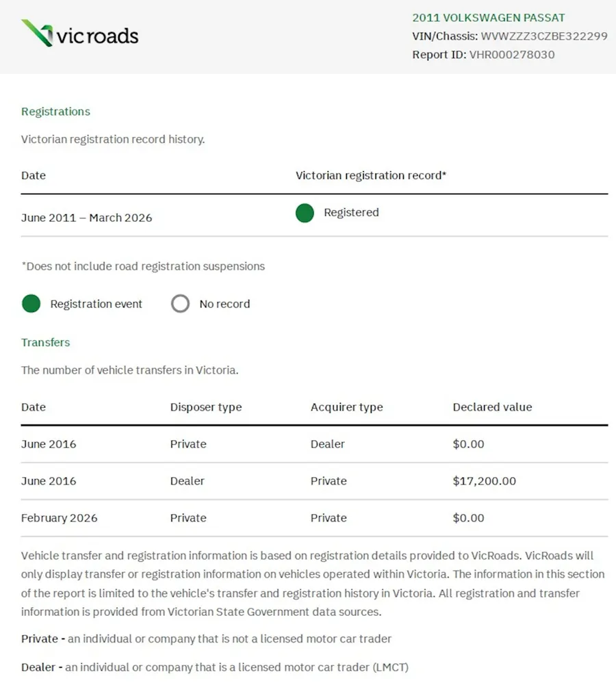Click the Declared value column header
Viewport: 616px width, 685px height.
[492, 407]
